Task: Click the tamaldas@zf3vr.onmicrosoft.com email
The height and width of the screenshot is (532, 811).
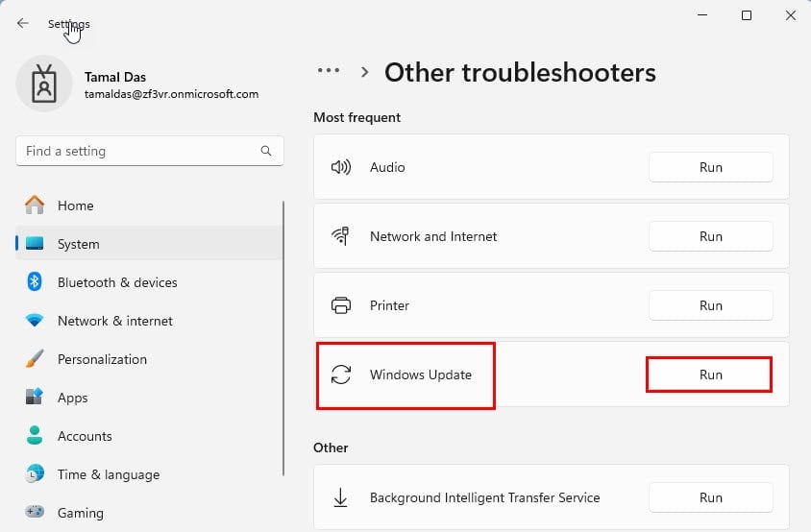Action: (x=171, y=94)
